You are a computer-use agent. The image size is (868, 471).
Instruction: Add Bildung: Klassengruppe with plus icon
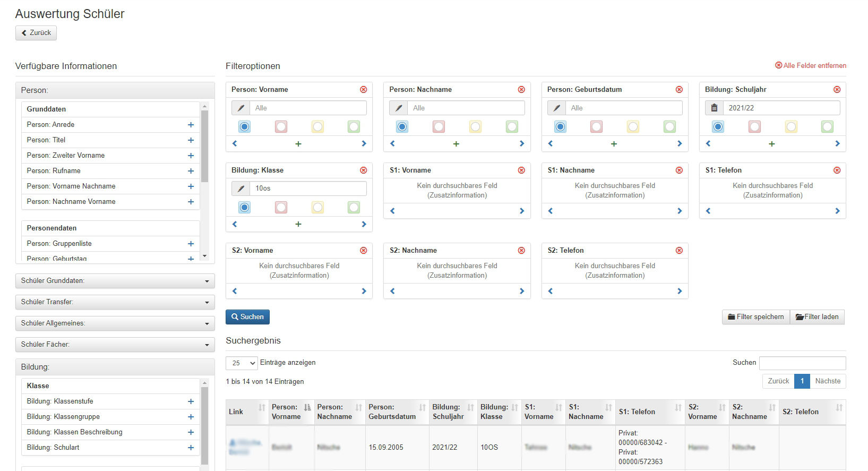pyautogui.click(x=191, y=417)
